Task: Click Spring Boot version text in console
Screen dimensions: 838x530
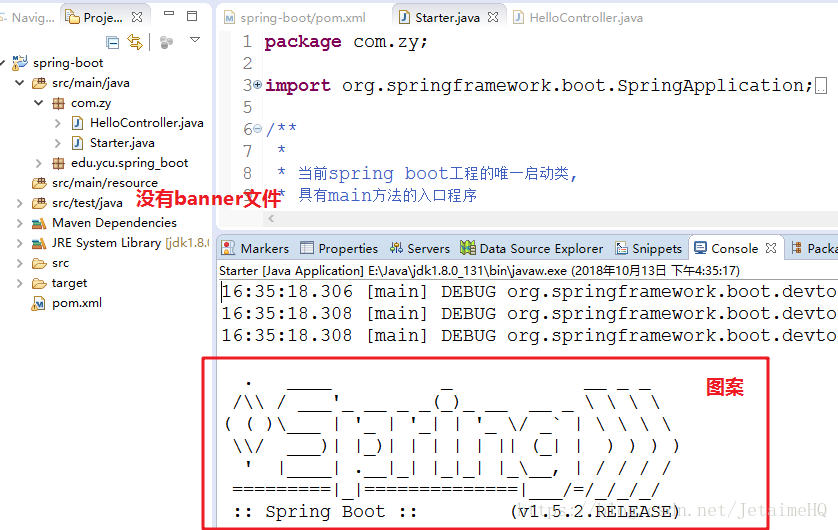Action: [x=595, y=511]
